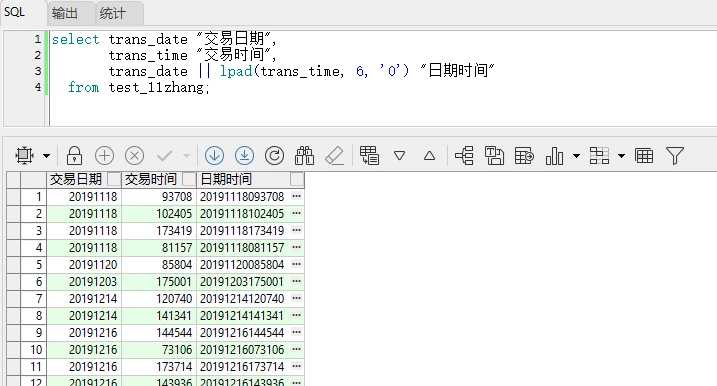Open ellipsis button for 20191118173419 cell
This screenshot has height=386, width=717.
tap(296, 230)
